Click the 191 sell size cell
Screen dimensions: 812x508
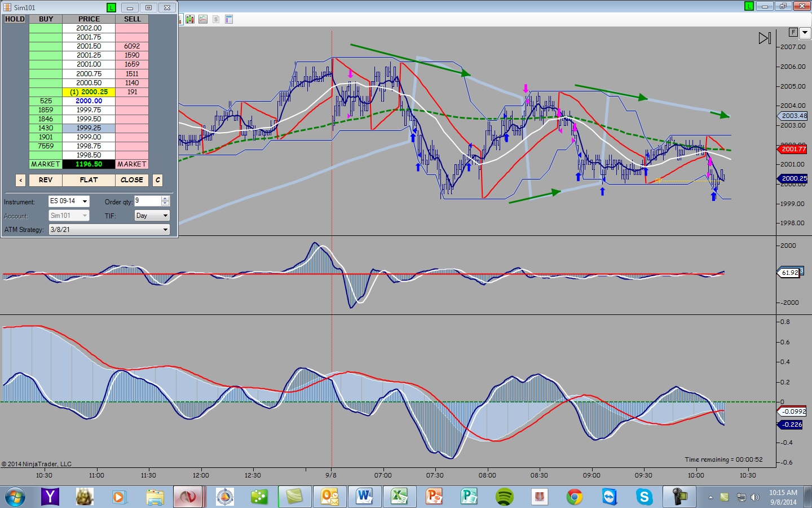point(132,92)
